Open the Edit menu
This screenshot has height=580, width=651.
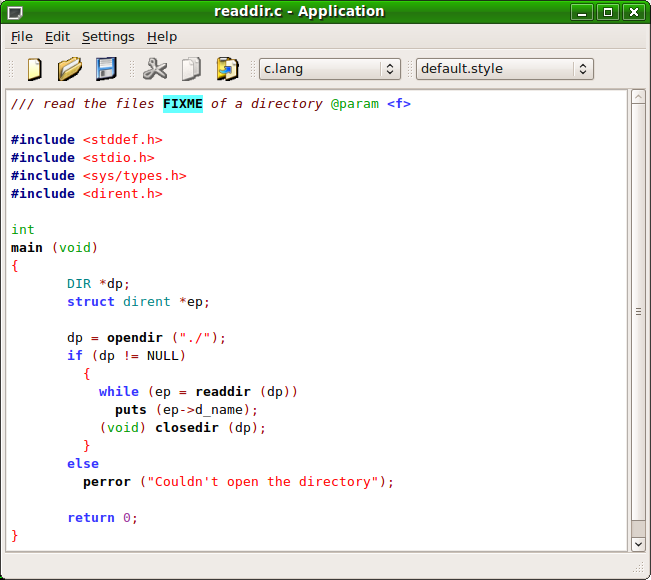pyautogui.click(x=57, y=37)
